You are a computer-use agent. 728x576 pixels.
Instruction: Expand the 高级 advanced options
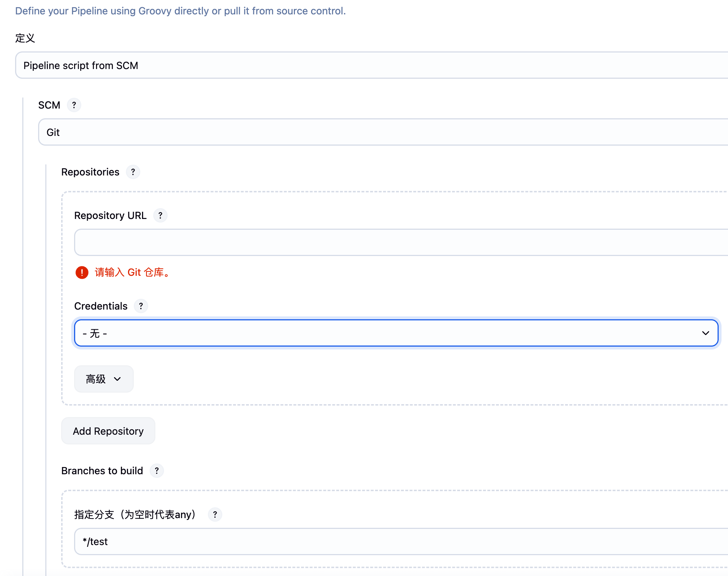click(x=104, y=379)
